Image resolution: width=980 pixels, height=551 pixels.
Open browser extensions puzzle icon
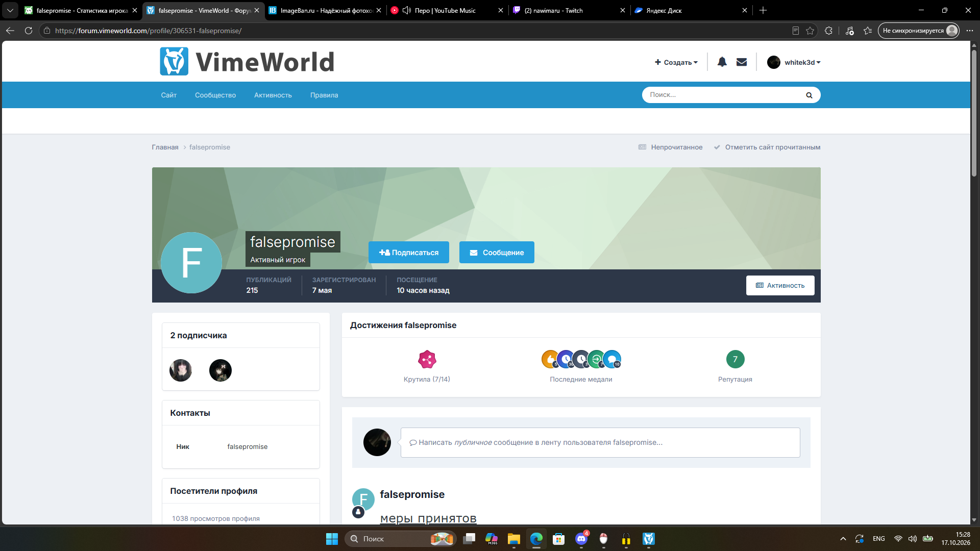tap(828, 31)
